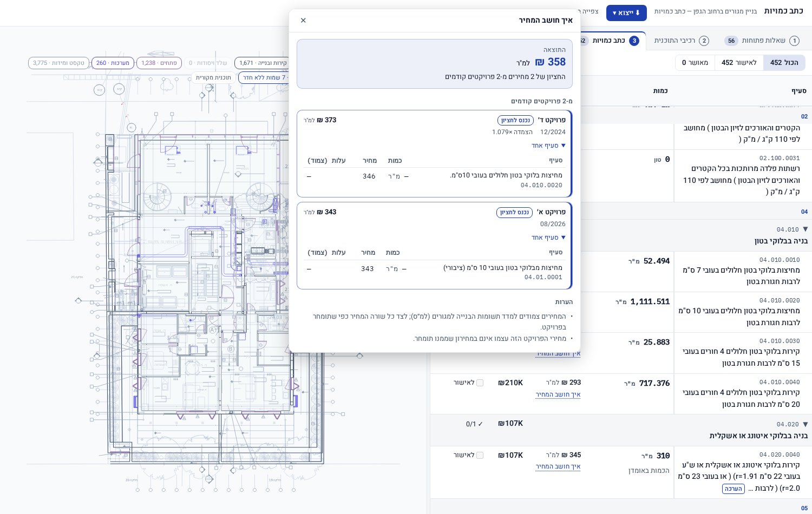Screen dimensions: 812x514
Task: Click the 373 ₪ price of פרויקט ד'
Action: pyautogui.click(x=326, y=120)
